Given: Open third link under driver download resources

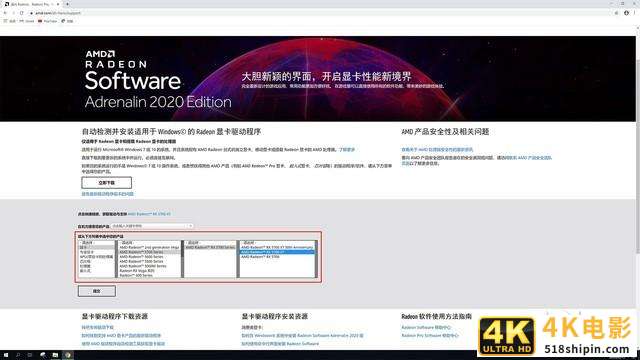Looking at the screenshot, I should pyautogui.click(x=123, y=344).
